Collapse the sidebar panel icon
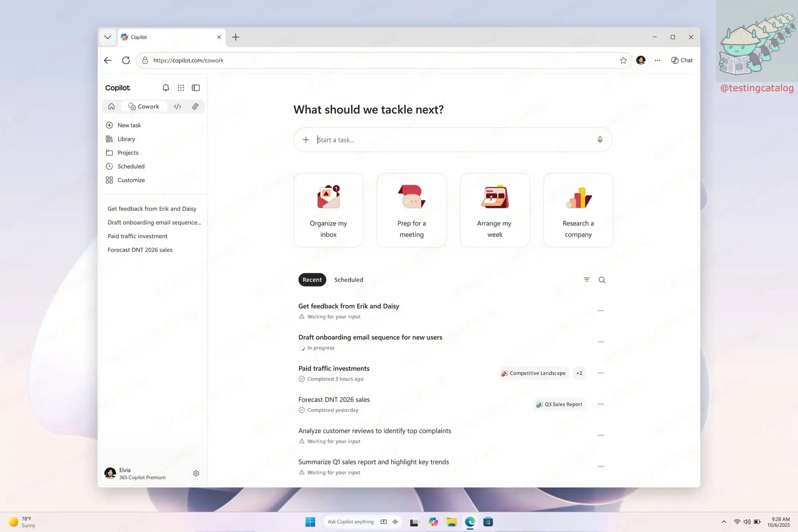Viewport: 798px width, 532px height. coord(196,88)
